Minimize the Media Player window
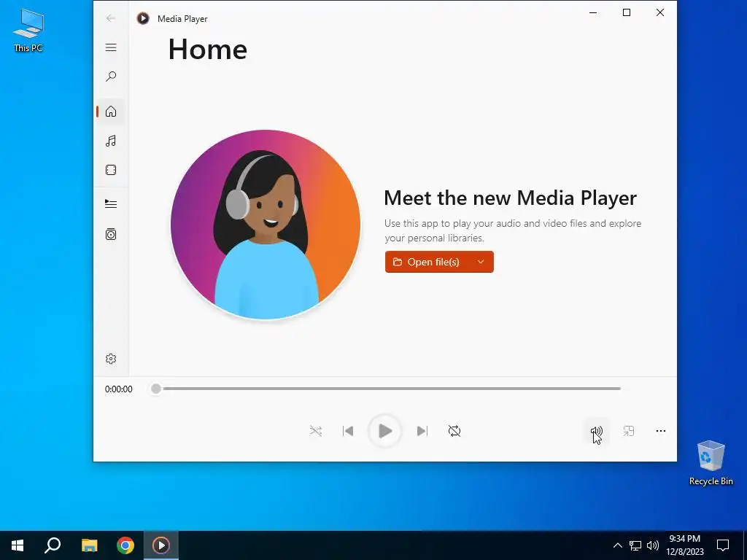747x560 pixels. (x=593, y=13)
